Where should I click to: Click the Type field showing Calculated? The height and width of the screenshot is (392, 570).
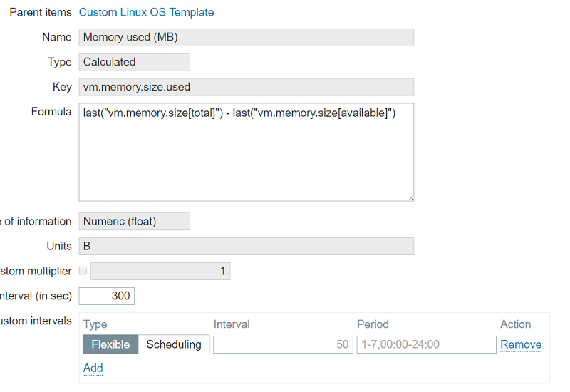pos(134,62)
